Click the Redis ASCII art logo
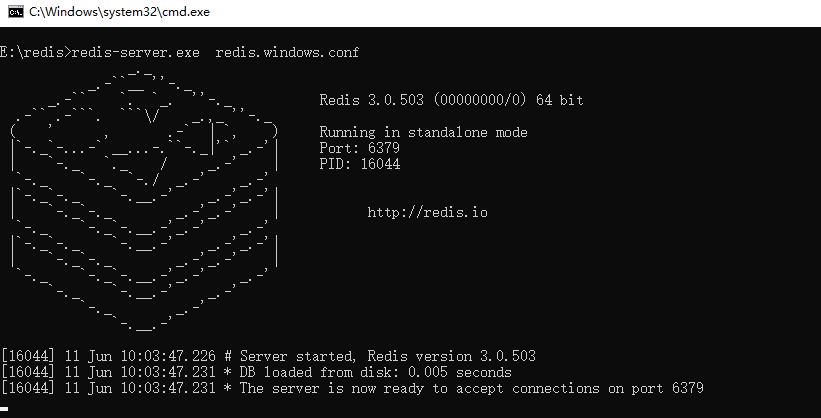This screenshot has height=418, width=821. pyautogui.click(x=142, y=200)
